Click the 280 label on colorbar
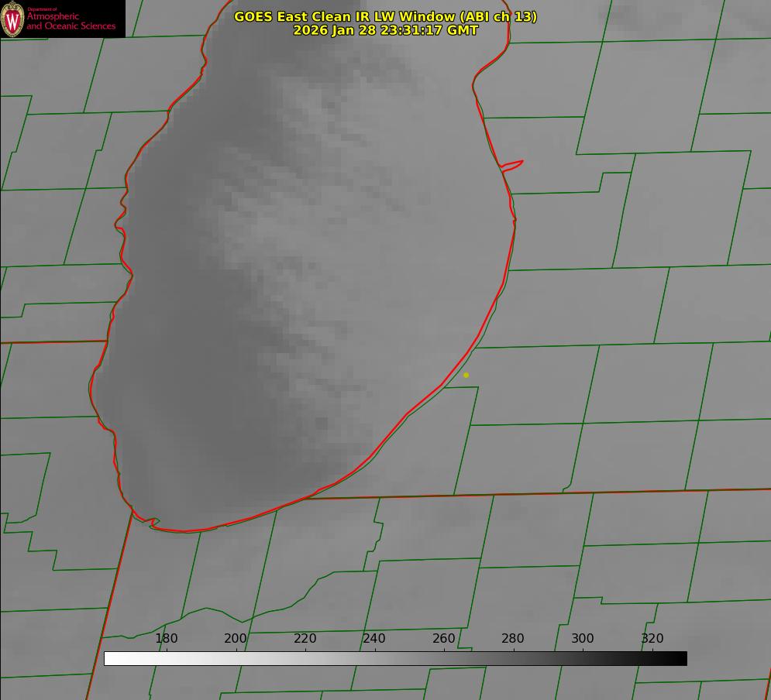The image size is (771, 700). [x=513, y=639]
